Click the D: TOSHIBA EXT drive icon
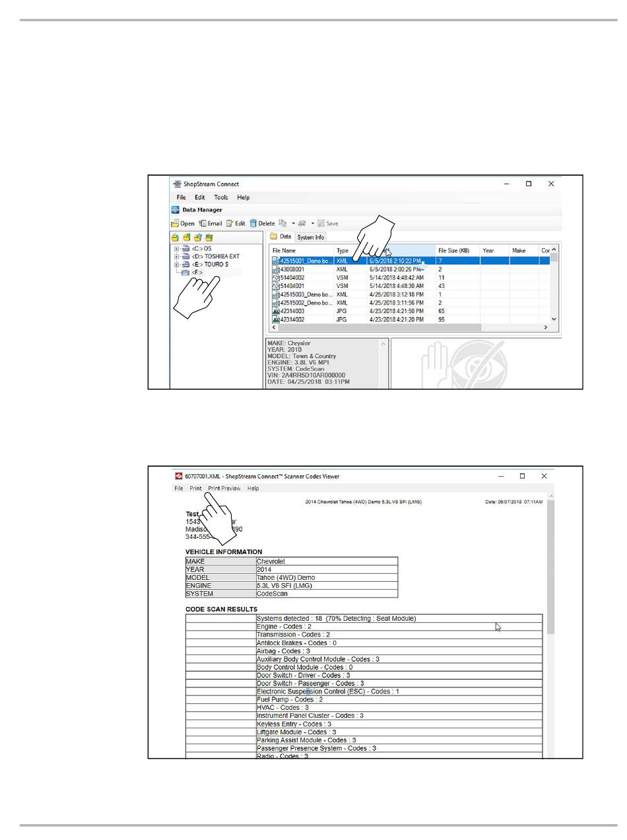 (x=185, y=256)
